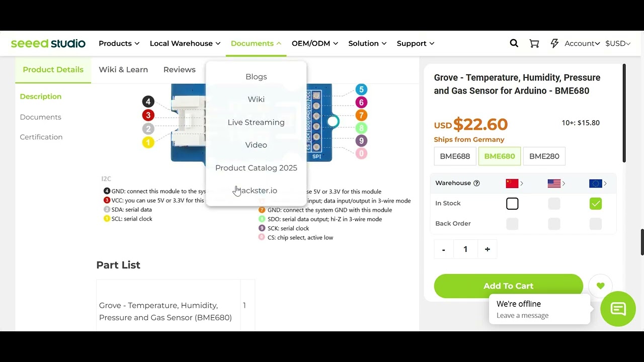Increase quantity with the plus button
644x362 pixels.
[487, 249]
